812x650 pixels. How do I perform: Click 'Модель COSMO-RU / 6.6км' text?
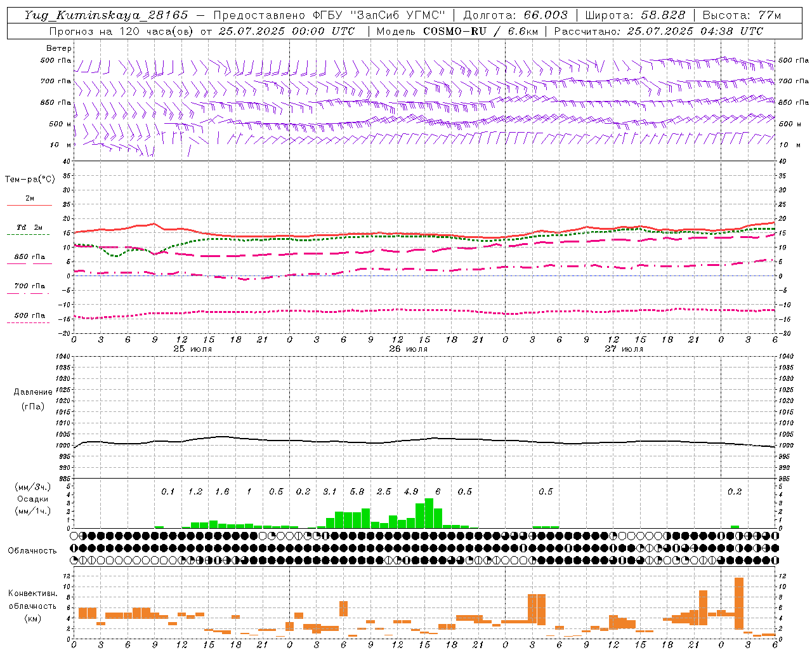pyautogui.click(x=457, y=31)
